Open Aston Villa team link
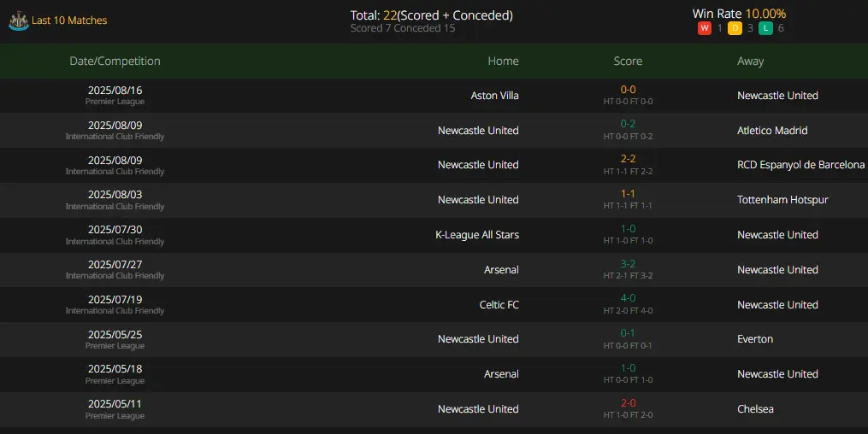868x434 pixels. [x=495, y=96]
